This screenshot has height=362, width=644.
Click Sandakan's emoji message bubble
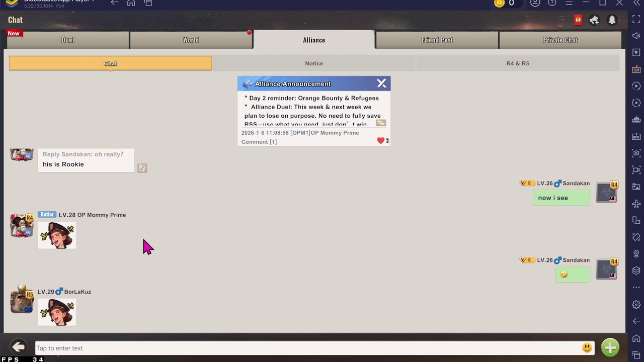573,275
